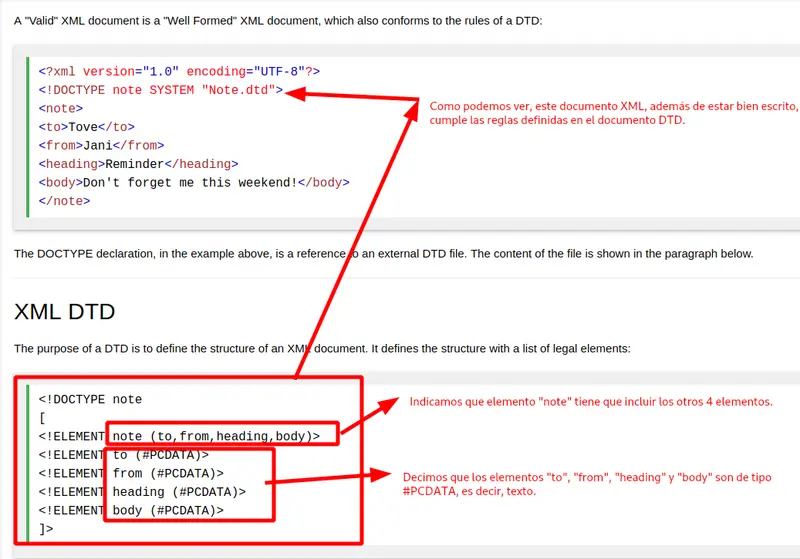Click the sentence 'The purpose of a DTD'
The image size is (800, 559).
click(322, 348)
